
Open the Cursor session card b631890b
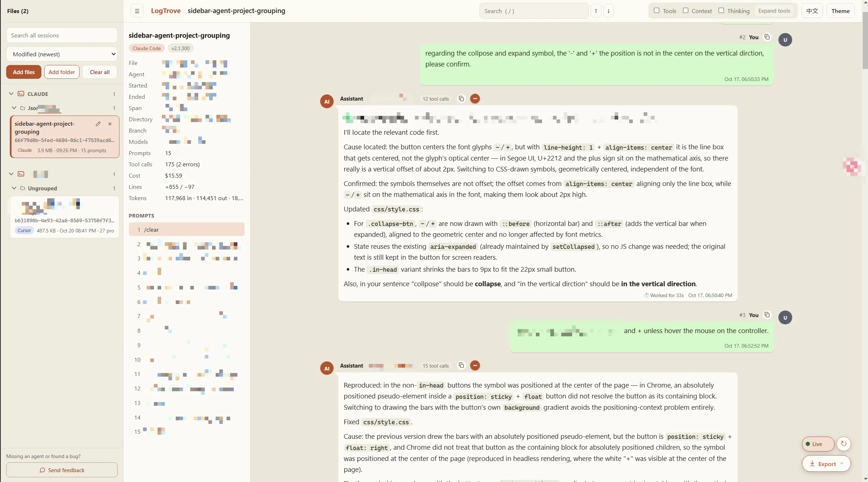(65, 217)
